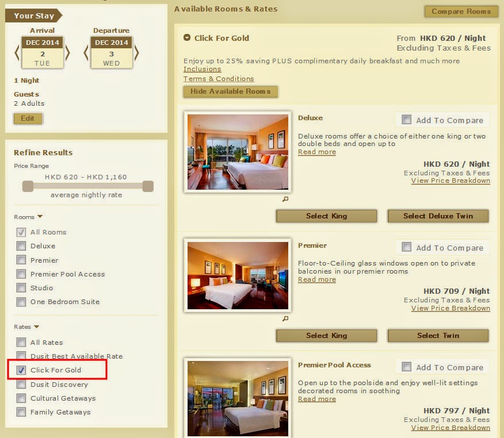Viewport: 504px width, 438px height.
Task: Click magnifier icon under Deluxe room photo
Action: (x=285, y=199)
